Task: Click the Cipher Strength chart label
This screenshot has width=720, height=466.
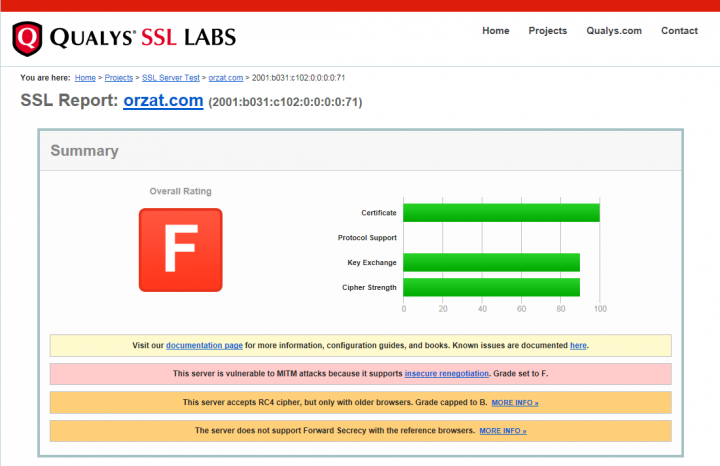Action: (369, 287)
